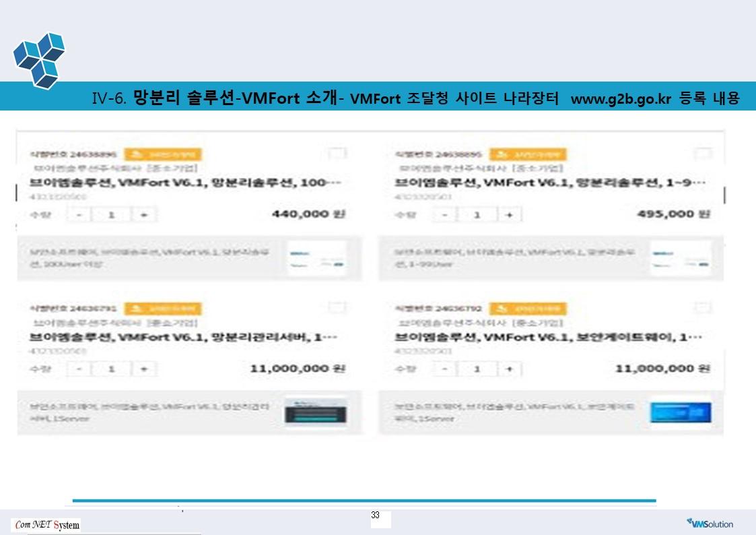756x535 pixels.
Task: Click the company name above the 망분리솔루션, 100 title
Action: (116, 168)
